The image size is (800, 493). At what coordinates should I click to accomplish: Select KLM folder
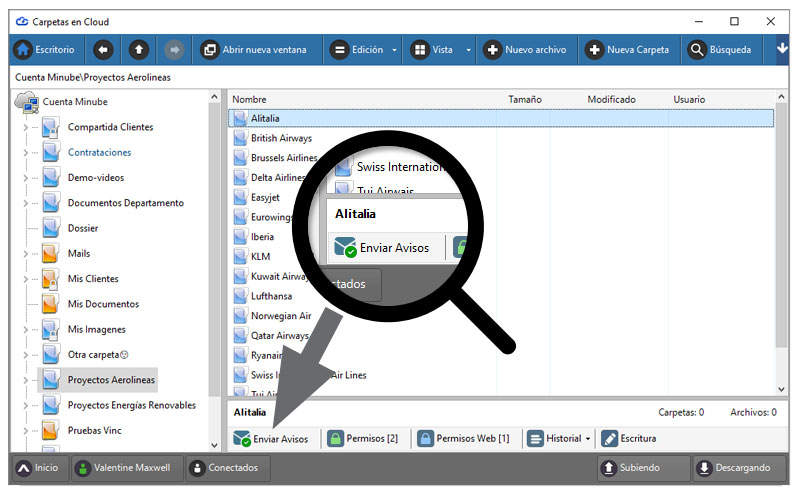click(x=260, y=256)
